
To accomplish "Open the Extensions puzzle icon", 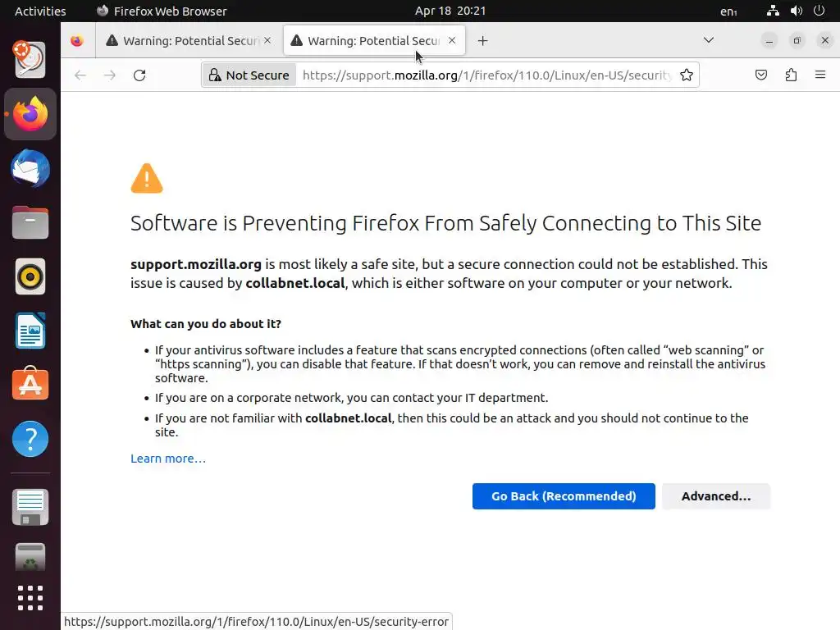I will pos(791,75).
